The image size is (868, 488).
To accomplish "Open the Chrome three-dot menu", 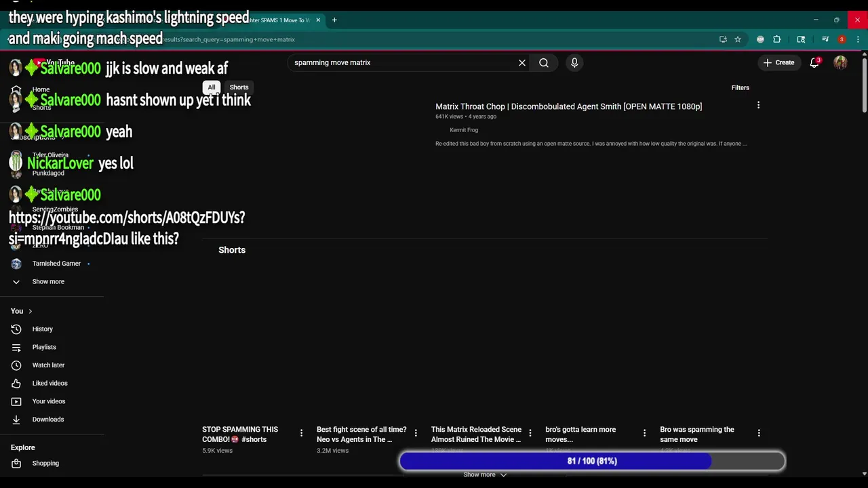I will [858, 39].
